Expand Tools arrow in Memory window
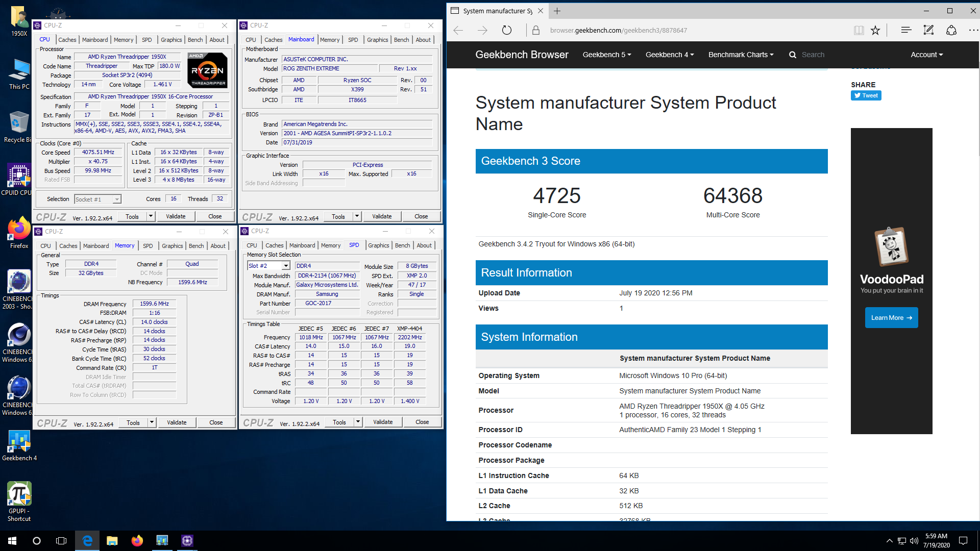Viewport: 980px width, 551px height. (152, 422)
